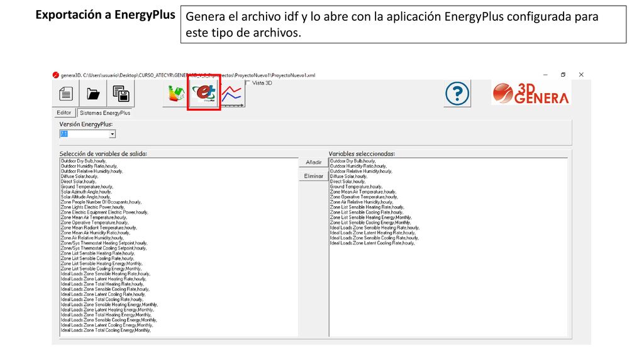This screenshot has width=644, height=362.
Task: Expand the Versión EnergyPlus dropdown
Action: 112,134
